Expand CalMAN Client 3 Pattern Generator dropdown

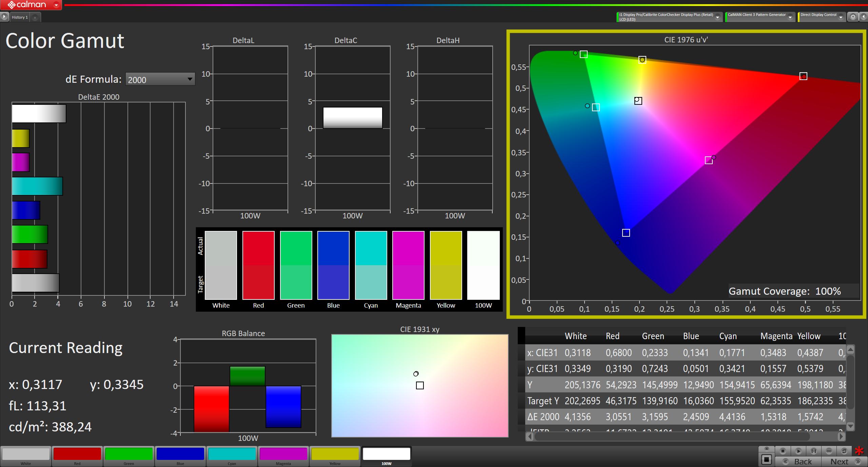tap(790, 17)
